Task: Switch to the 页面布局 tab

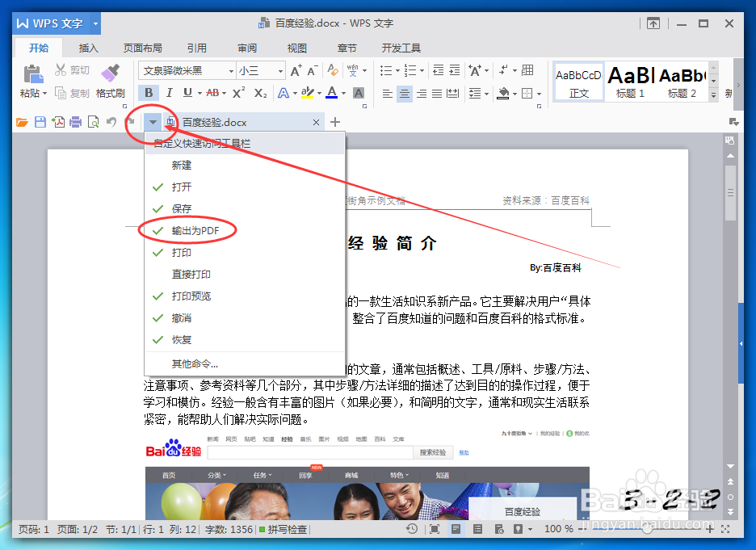Action: coord(143,48)
